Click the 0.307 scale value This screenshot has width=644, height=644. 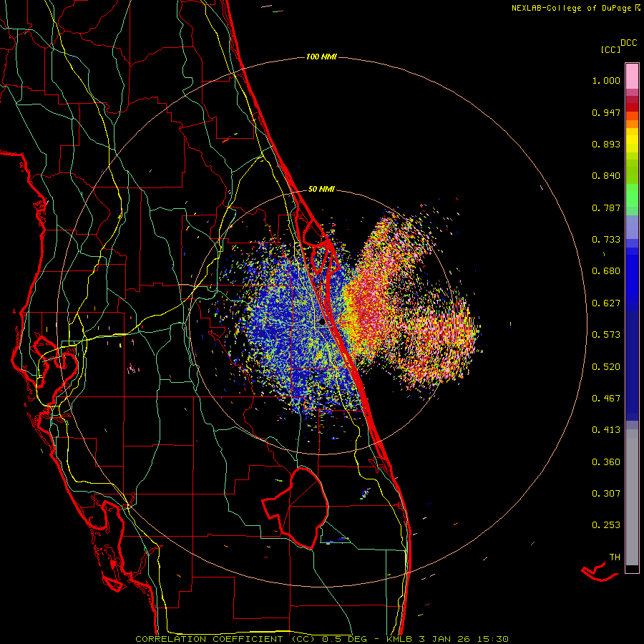coord(606,493)
